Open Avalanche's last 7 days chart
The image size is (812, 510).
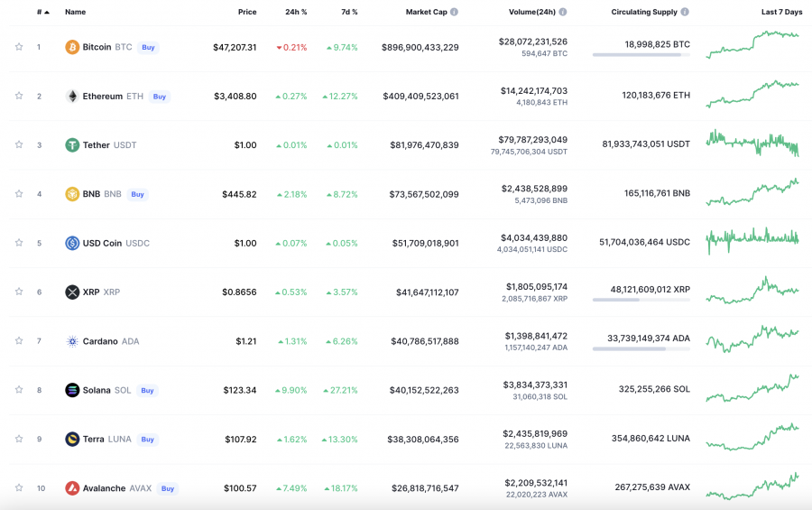click(x=752, y=487)
